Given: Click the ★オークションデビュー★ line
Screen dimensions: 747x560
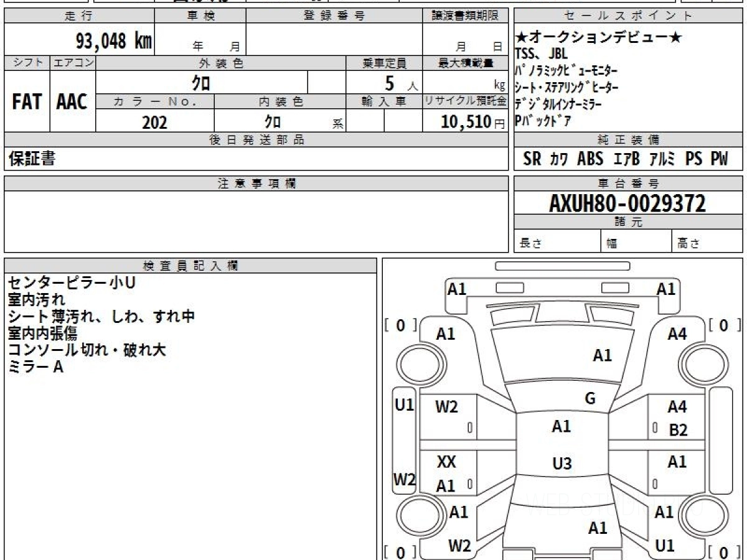Looking at the screenshot, I should pos(599,38).
